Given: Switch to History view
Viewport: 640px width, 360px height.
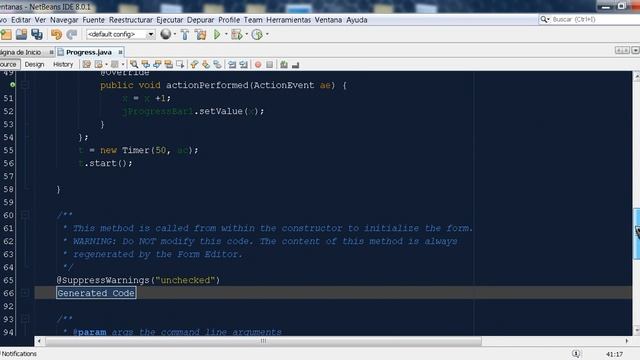Looking at the screenshot, I should point(63,64).
